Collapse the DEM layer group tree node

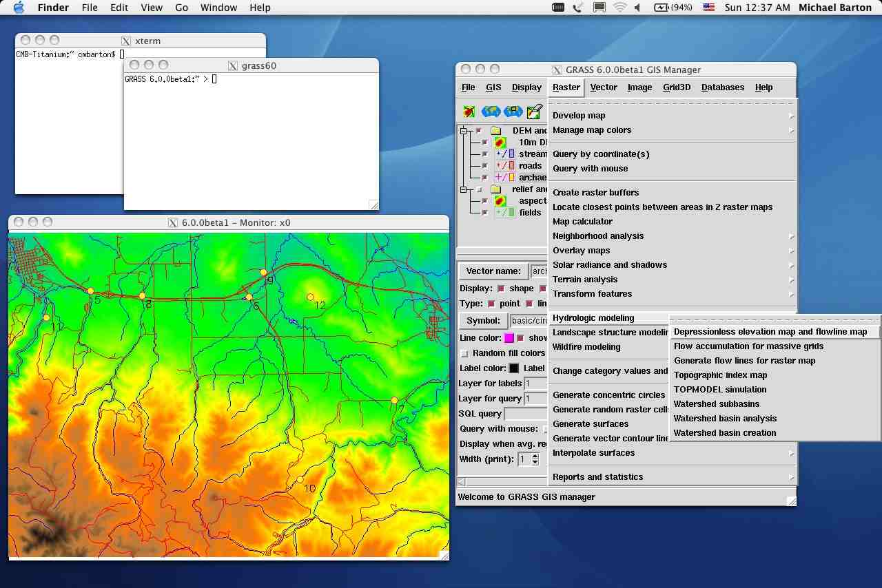464,131
